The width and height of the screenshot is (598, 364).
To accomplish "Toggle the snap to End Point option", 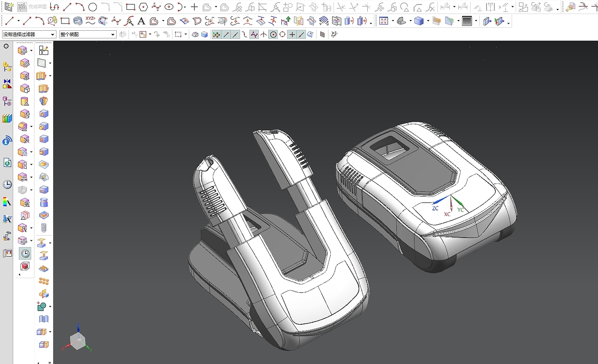I will (x=226, y=35).
